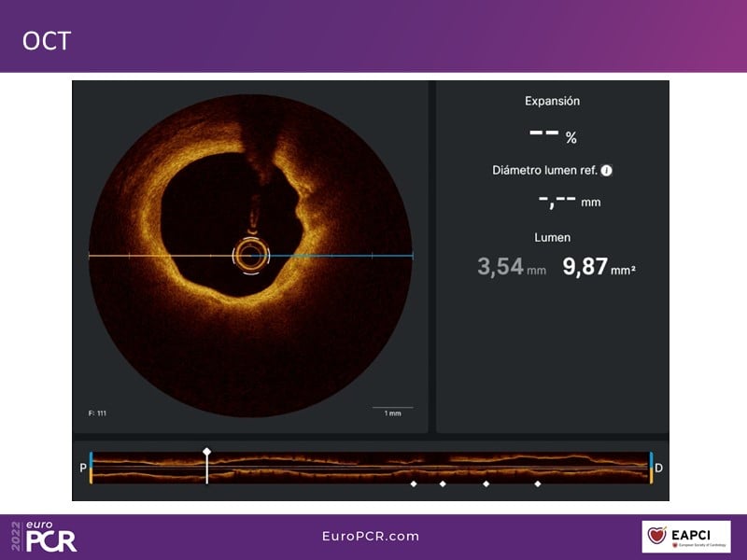
Task: Click the info icon beside Diámetro lumen ref.
Action: click(607, 171)
